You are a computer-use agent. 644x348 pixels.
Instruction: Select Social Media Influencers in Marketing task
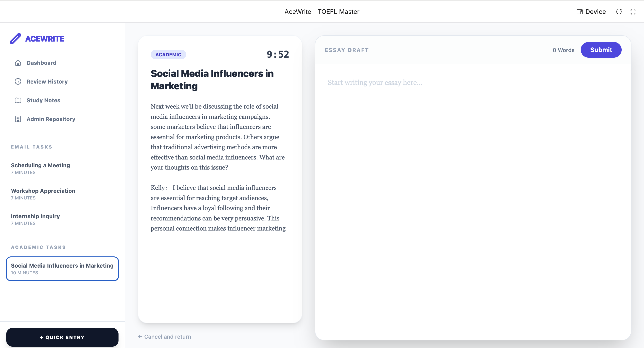63,269
